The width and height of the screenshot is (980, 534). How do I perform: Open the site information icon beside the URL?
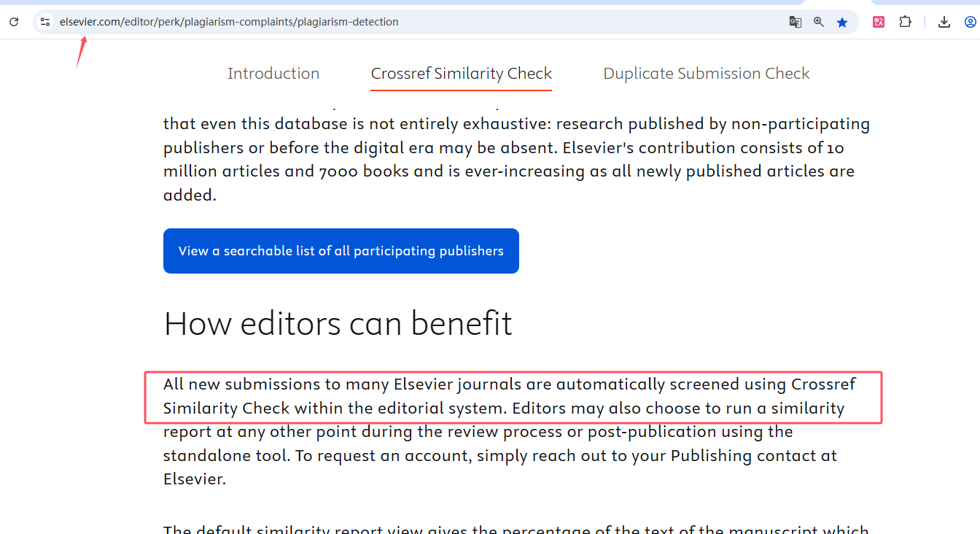45,22
